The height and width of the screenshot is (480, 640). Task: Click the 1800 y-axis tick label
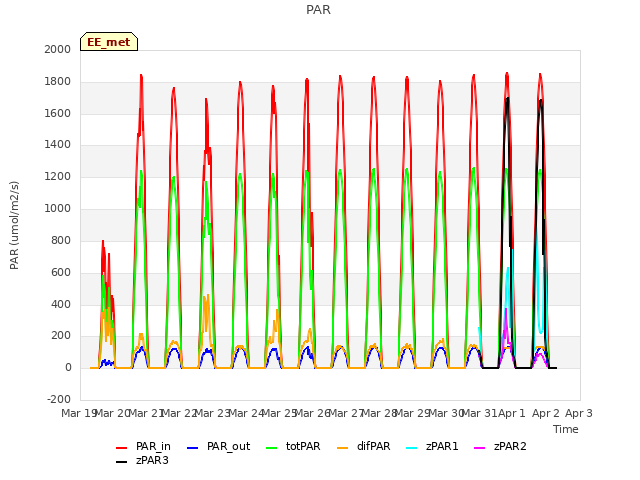pos(58,81)
